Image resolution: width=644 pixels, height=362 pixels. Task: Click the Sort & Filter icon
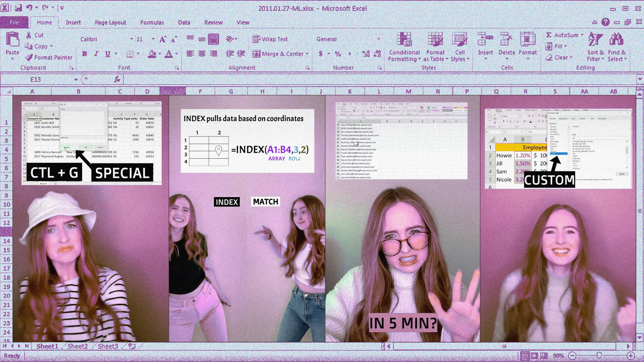click(595, 39)
